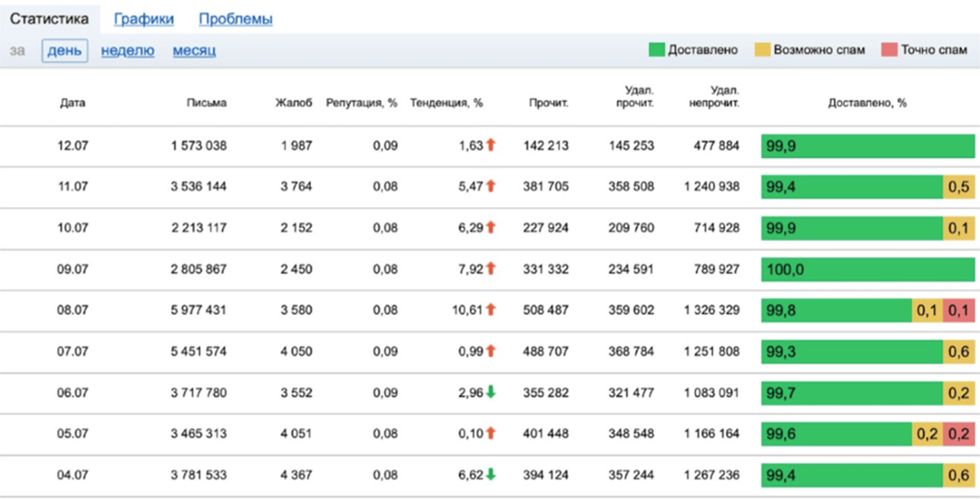Show statistics for месяц

194,51
